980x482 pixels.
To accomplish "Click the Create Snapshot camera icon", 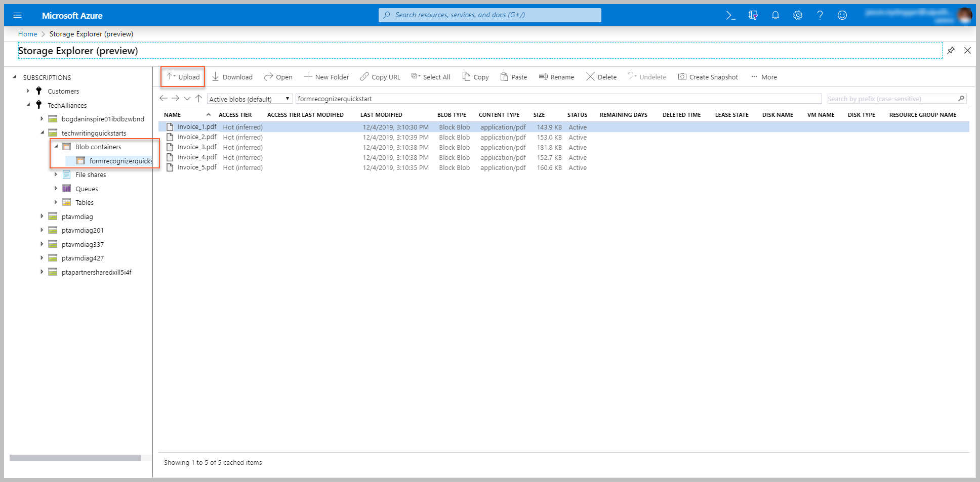I will [x=683, y=76].
